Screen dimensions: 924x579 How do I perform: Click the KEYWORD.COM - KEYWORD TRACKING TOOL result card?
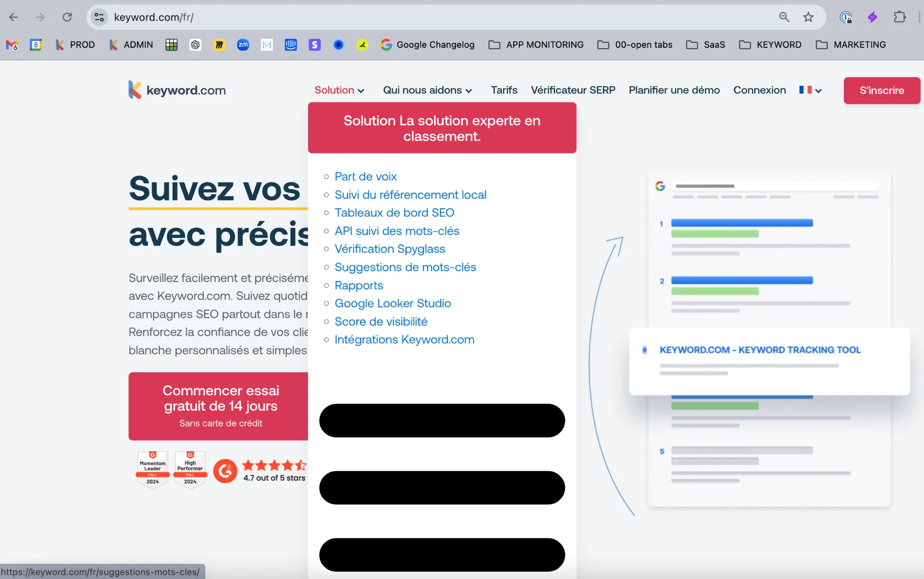point(769,361)
